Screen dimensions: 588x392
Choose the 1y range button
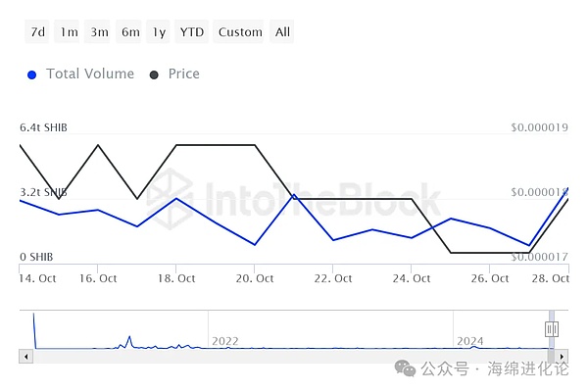pos(159,32)
